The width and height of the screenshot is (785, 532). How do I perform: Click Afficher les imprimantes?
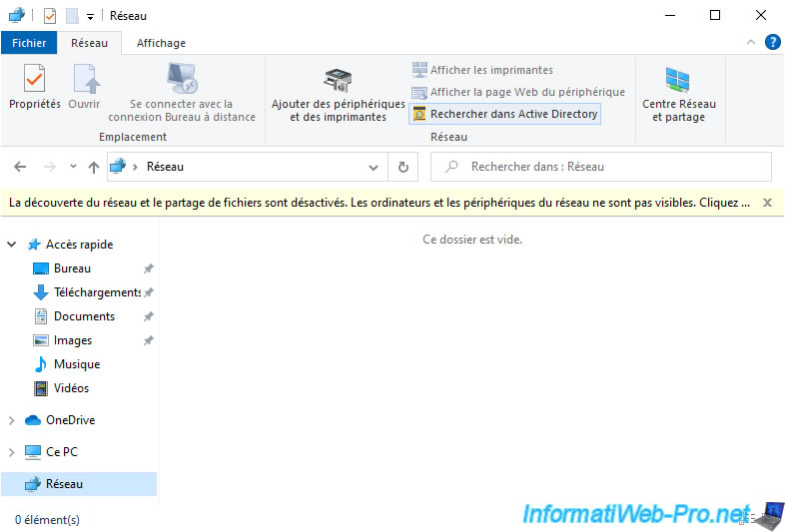tap(482, 70)
